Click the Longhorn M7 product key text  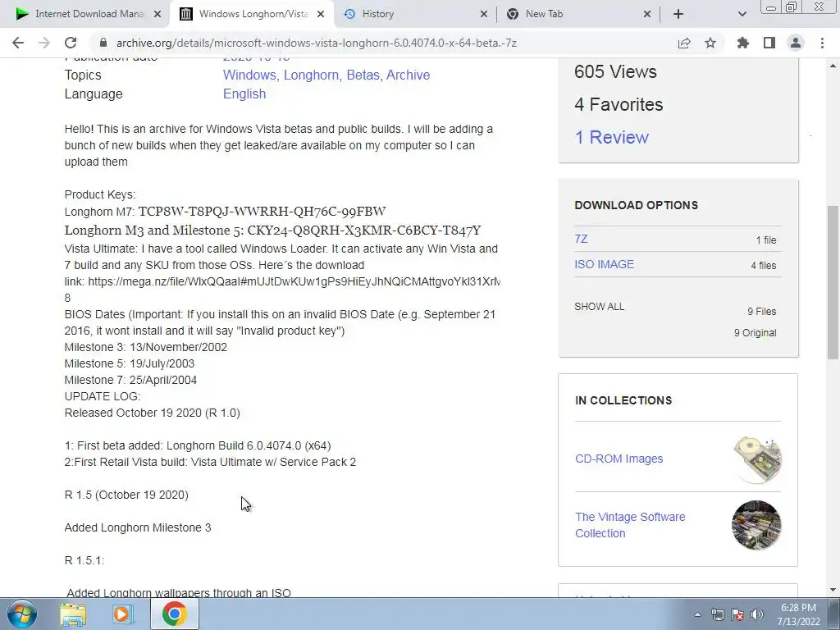click(x=262, y=211)
